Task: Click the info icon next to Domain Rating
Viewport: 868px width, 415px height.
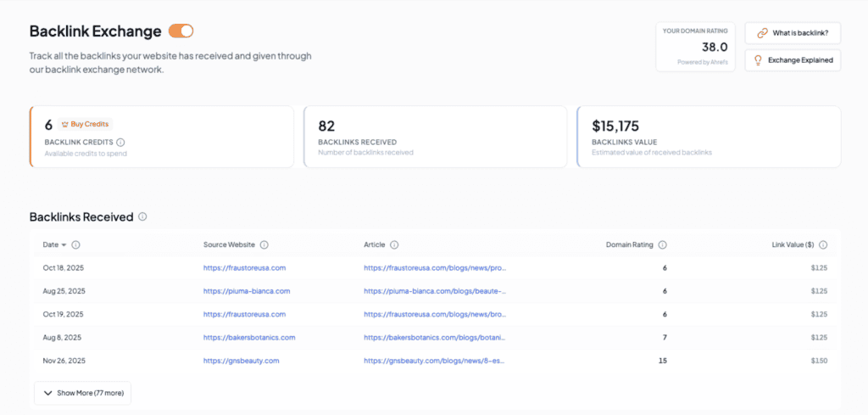Action: [x=662, y=244]
